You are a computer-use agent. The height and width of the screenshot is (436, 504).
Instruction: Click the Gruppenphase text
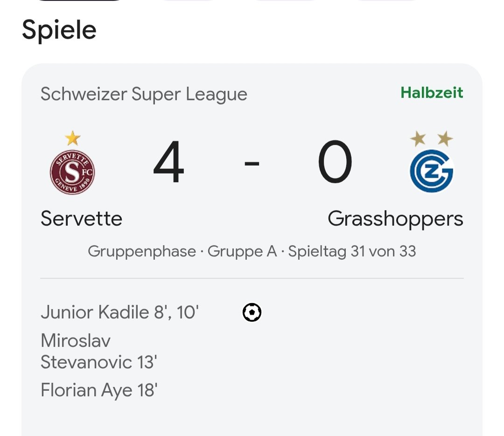pyautogui.click(x=142, y=252)
